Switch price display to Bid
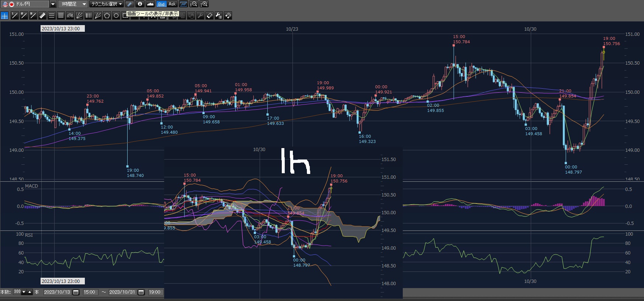The image size is (644, 301). pyautogui.click(x=161, y=4)
